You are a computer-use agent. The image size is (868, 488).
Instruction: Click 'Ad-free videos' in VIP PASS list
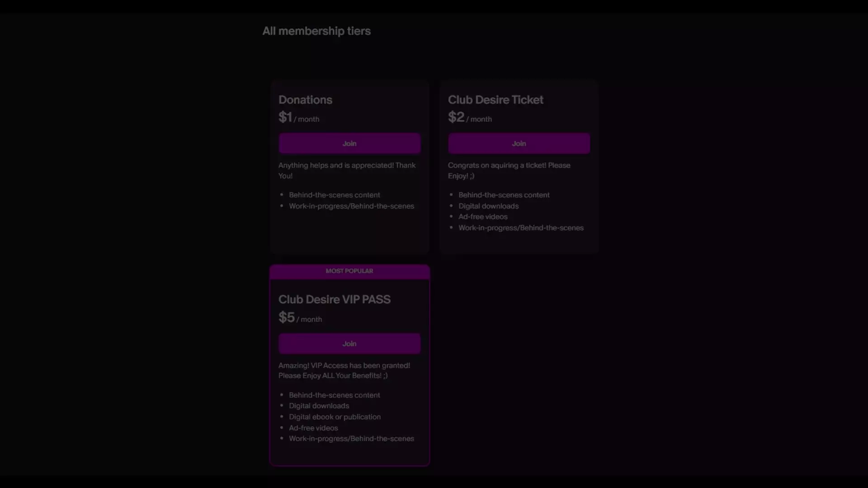(313, 428)
